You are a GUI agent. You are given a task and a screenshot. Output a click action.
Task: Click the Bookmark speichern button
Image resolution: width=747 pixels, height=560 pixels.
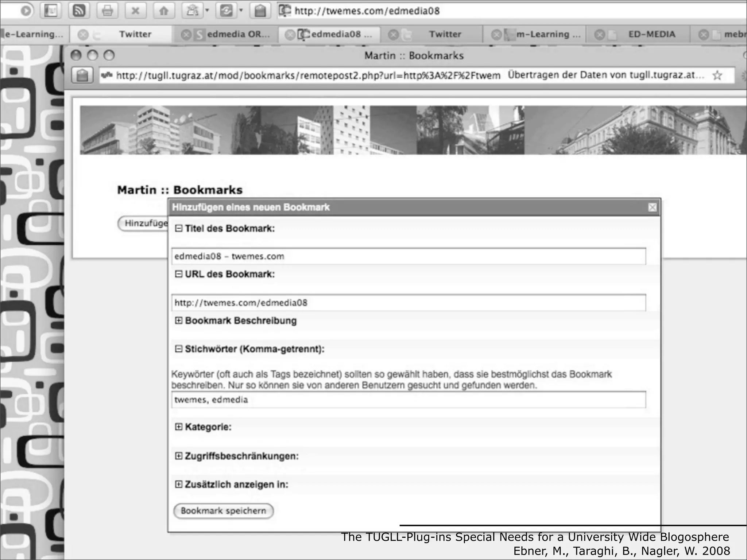(x=223, y=511)
